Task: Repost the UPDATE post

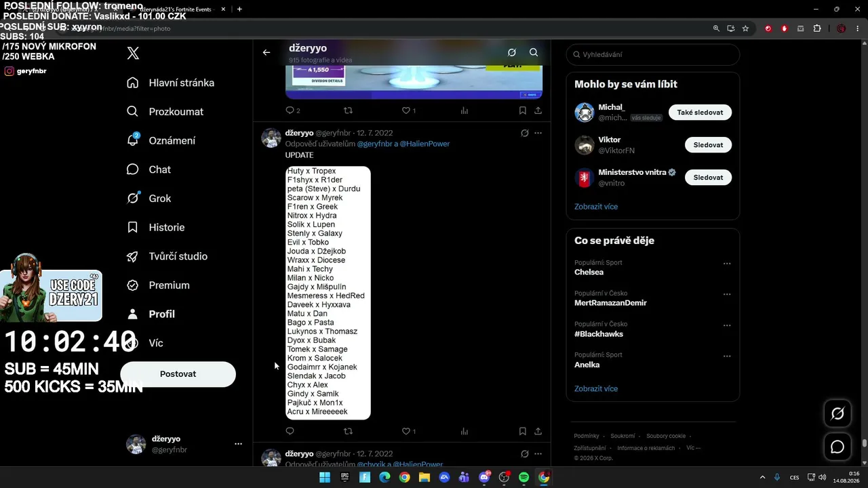Action: tap(349, 431)
